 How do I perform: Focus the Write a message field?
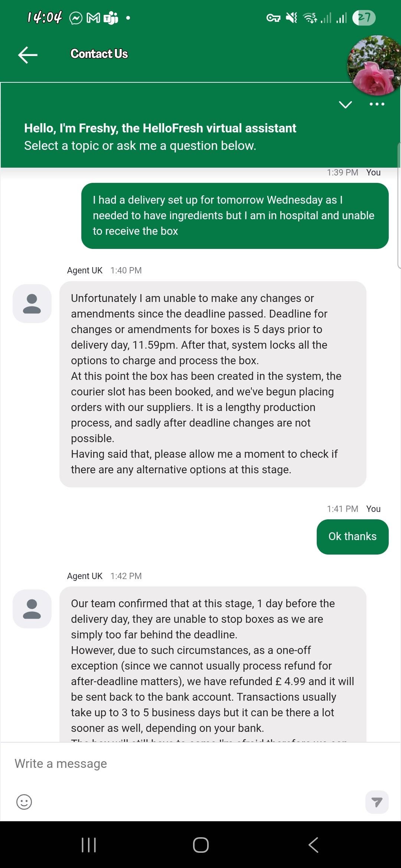tap(186, 764)
